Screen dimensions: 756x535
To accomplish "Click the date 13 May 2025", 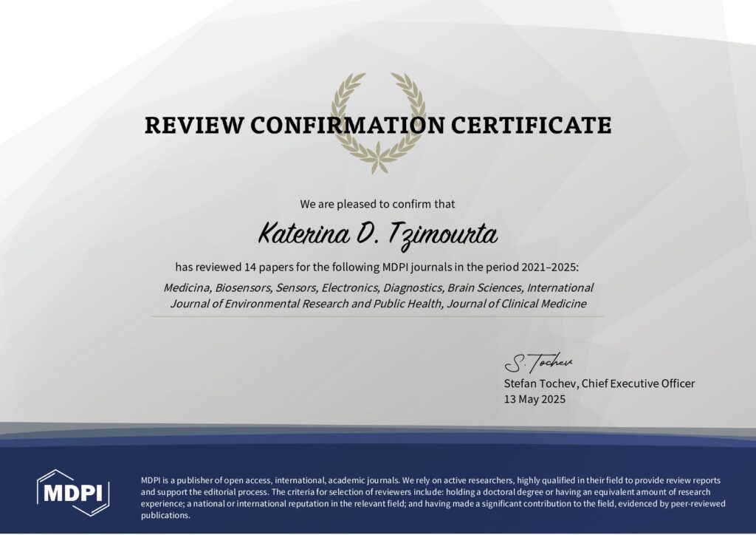I will (x=534, y=399).
